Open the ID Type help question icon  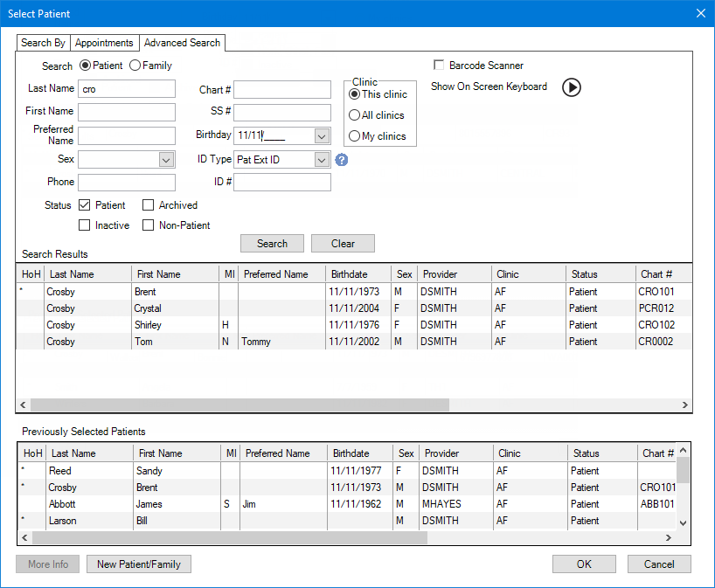pyautogui.click(x=342, y=160)
